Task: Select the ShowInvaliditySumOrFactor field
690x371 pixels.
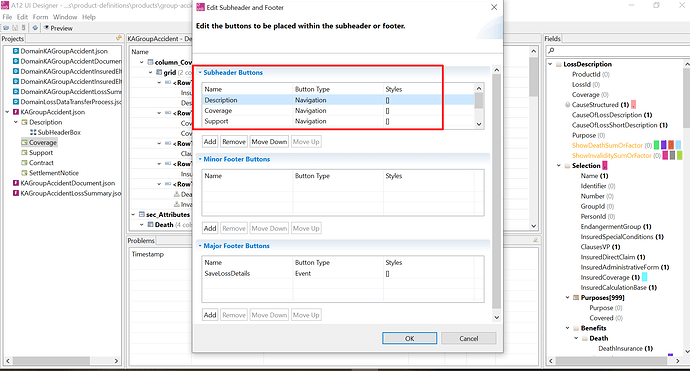Action: pyautogui.click(x=611, y=155)
